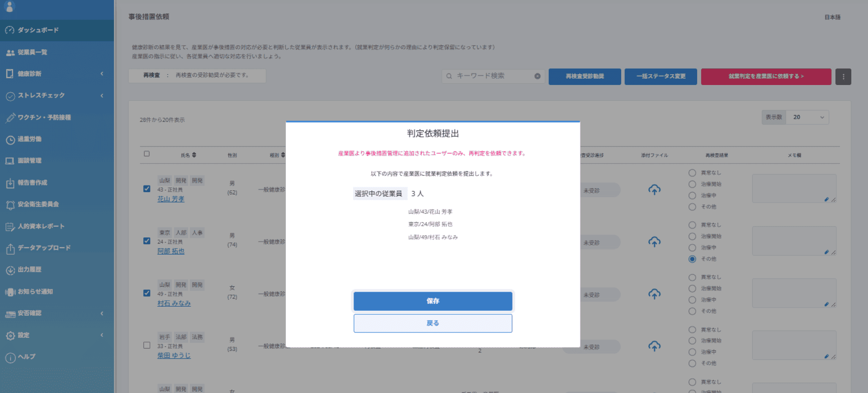Viewport: 868px width, 393px height.
Task: Click the memo field for 柴田 ゆうじ row
Action: tap(794, 345)
